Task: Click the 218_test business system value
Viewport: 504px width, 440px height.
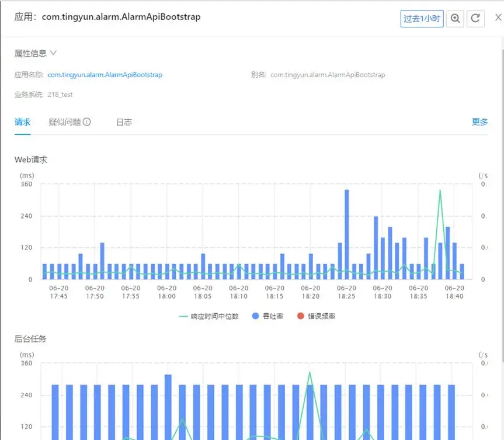Action: [x=60, y=94]
